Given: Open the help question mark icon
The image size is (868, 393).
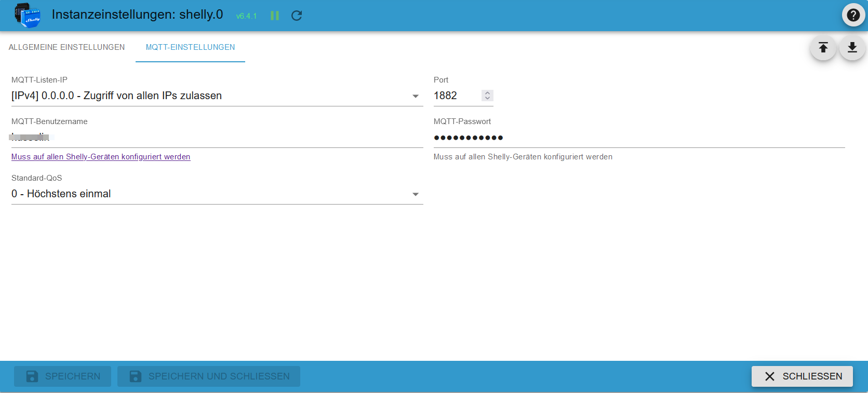Looking at the screenshot, I should click(853, 15).
